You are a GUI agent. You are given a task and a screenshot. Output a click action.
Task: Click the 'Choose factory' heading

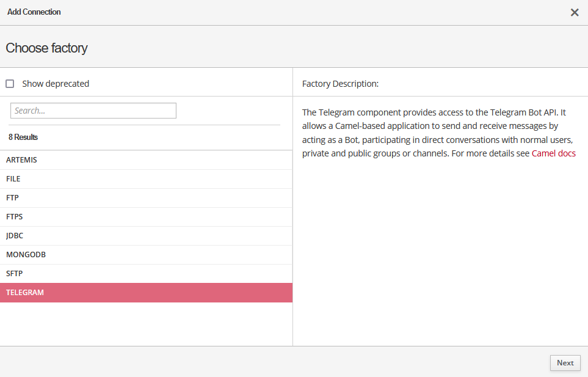pyautogui.click(x=46, y=48)
